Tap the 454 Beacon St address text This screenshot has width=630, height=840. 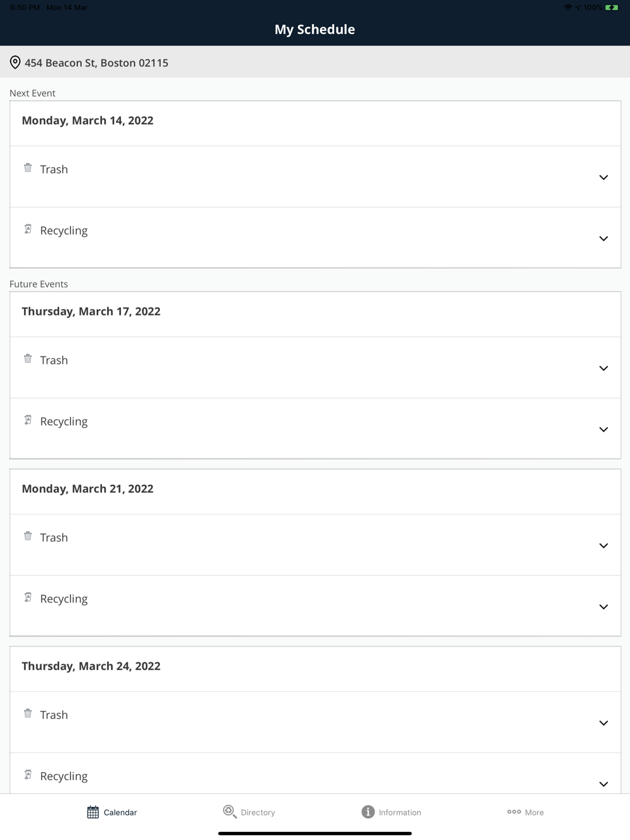click(96, 63)
